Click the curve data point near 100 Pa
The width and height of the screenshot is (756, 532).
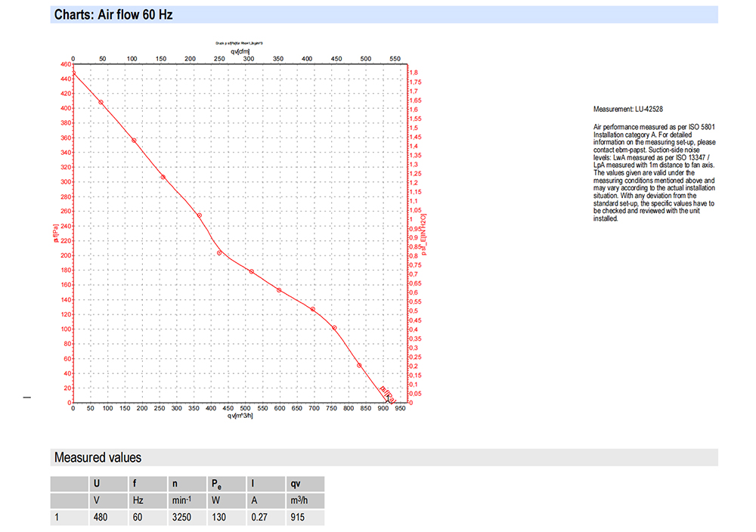pyautogui.click(x=334, y=328)
